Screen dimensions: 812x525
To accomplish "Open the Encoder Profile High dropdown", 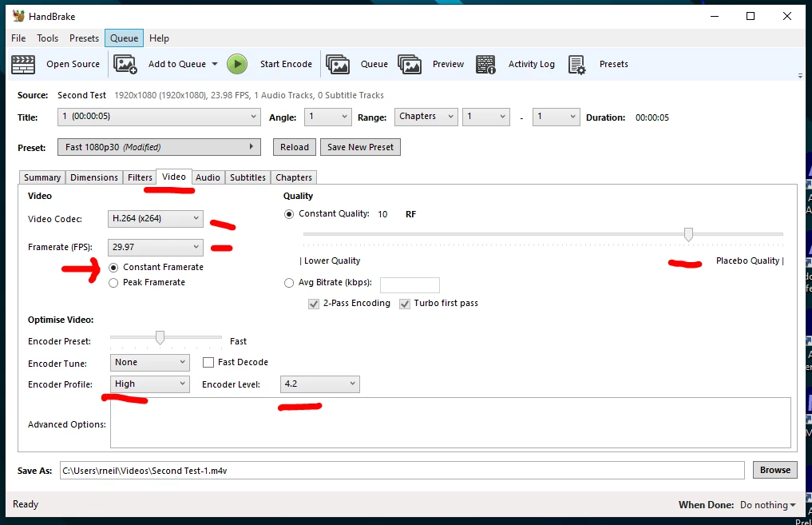I will click(x=149, y=384).
